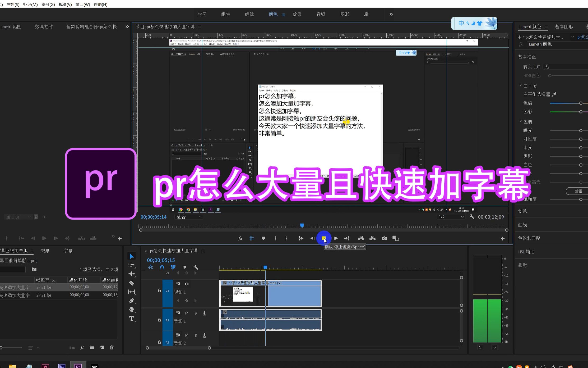Screen dimensions: 588x368
Task: Open the 基本图形 panel tab
Action: point(564,26)
